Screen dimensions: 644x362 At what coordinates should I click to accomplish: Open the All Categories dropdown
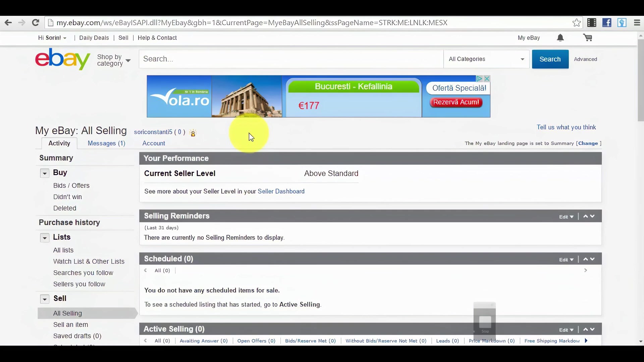coord(486,59)
